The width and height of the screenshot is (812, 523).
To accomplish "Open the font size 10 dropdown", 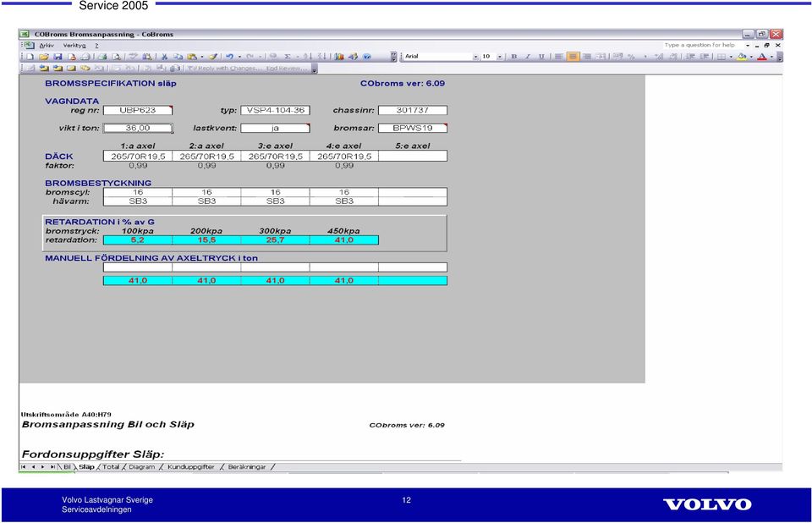I will (x=500, y=57).
